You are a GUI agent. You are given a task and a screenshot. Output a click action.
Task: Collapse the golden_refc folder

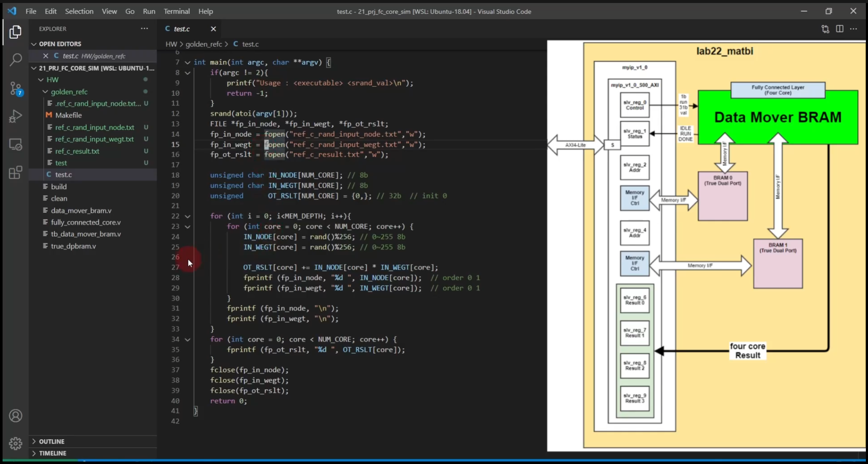[45, 91]
